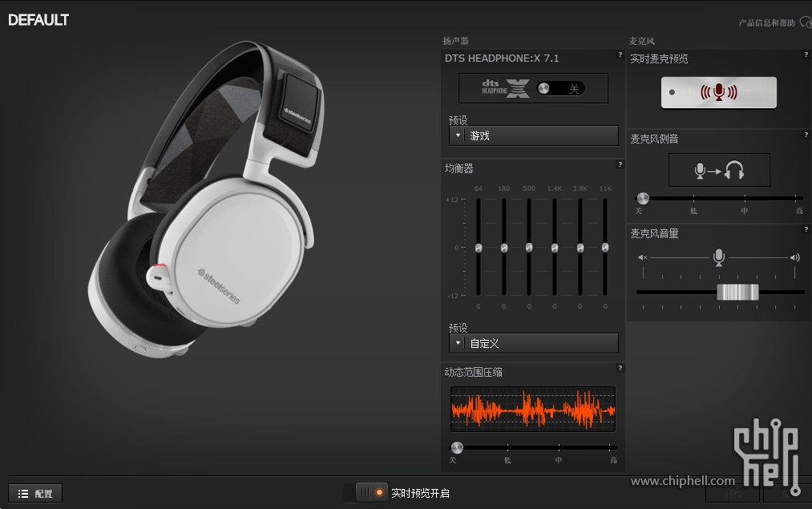Open help for DTS Headphone:X section
Viewport: 812px width, 509px height.
pyautogui.click(x=620, y=55)
